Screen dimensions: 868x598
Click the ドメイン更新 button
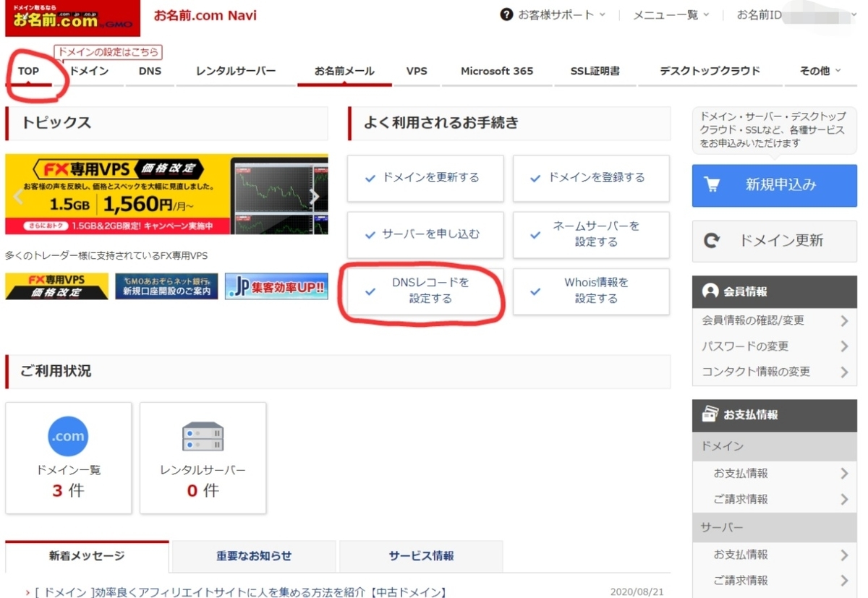(x=774, y=241)
